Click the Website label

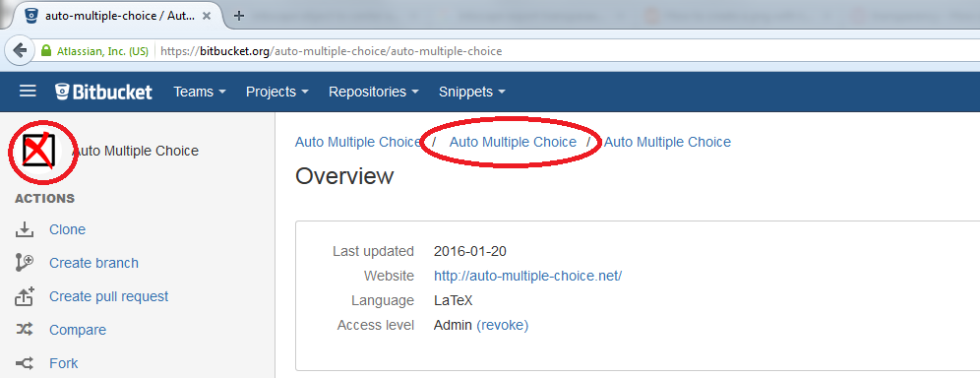point(389,276)
